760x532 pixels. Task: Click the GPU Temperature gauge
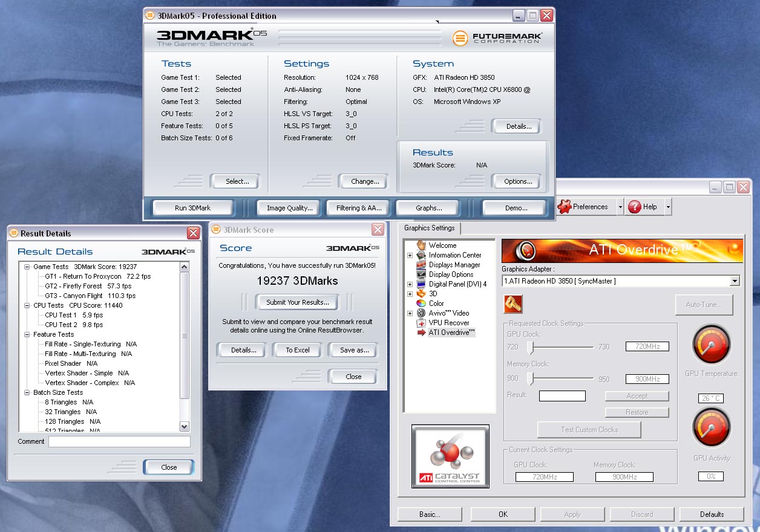[711, 345]
